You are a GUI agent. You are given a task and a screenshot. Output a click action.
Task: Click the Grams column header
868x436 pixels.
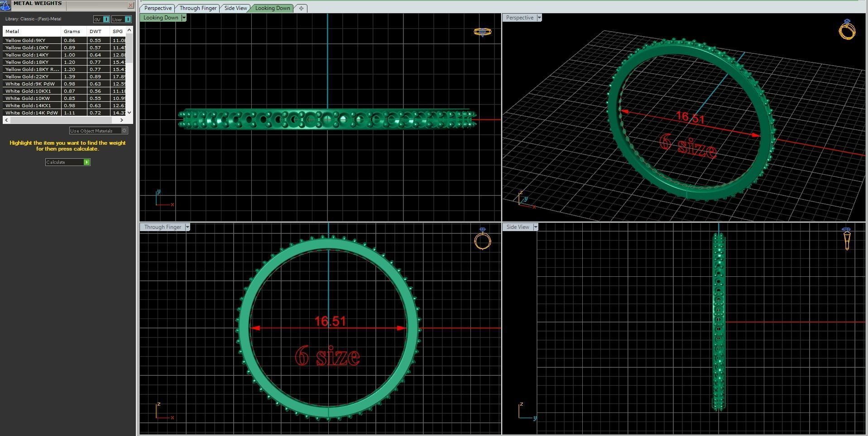coord(74,31)
